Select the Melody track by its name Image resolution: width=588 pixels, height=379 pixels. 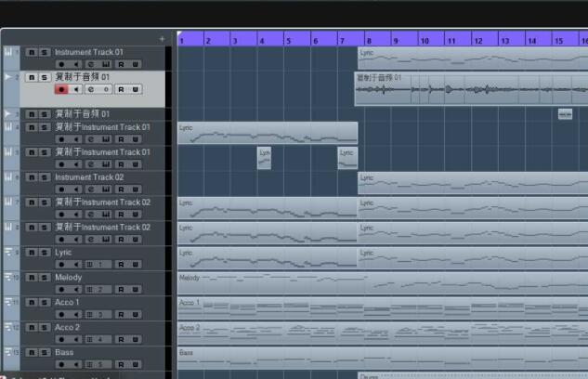[68, 278]
